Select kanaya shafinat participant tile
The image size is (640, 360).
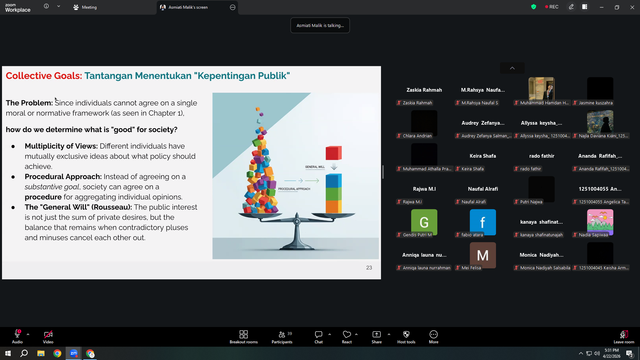coord(541,223)
